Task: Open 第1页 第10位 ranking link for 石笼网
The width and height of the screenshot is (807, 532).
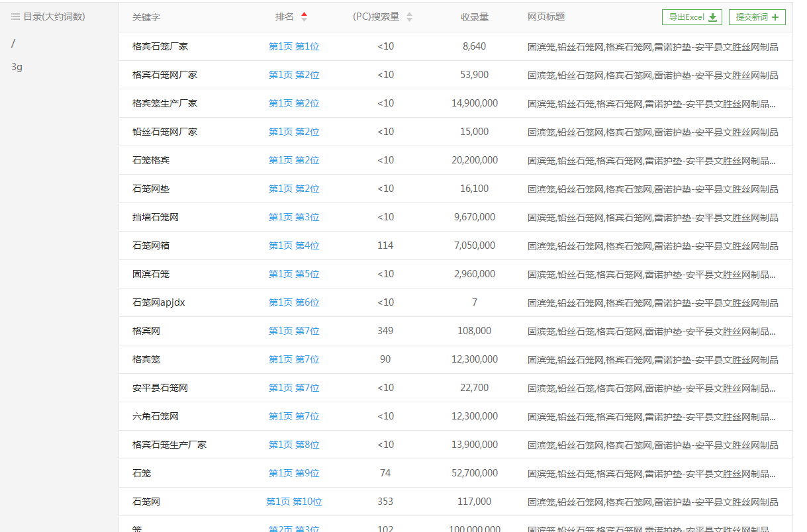Action: pyautogui.click(x=293, y=502)
